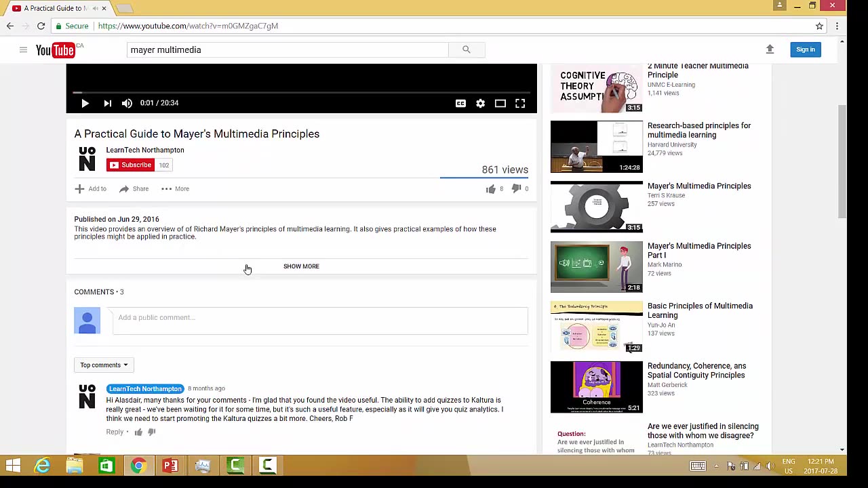
Task: Click the Add a public comment box
Action: click(320, 321)
